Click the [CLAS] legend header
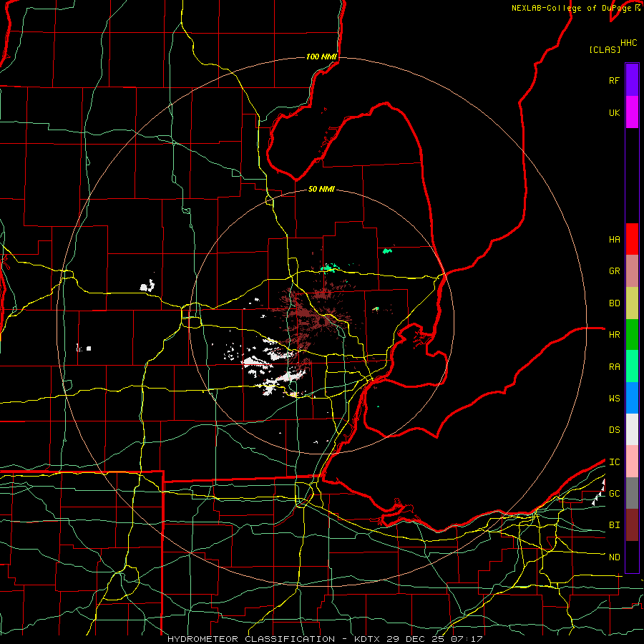 coord(605,49)
